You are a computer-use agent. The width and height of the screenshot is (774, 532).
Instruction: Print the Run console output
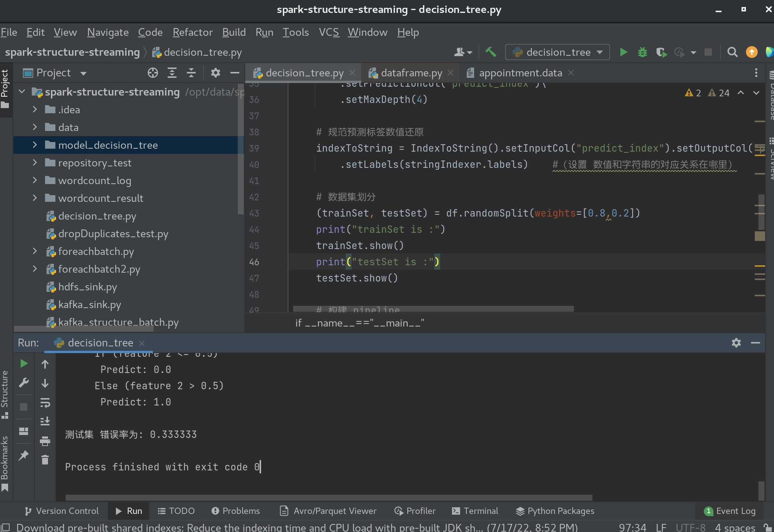pyautogui.click(x=45, y=441)
